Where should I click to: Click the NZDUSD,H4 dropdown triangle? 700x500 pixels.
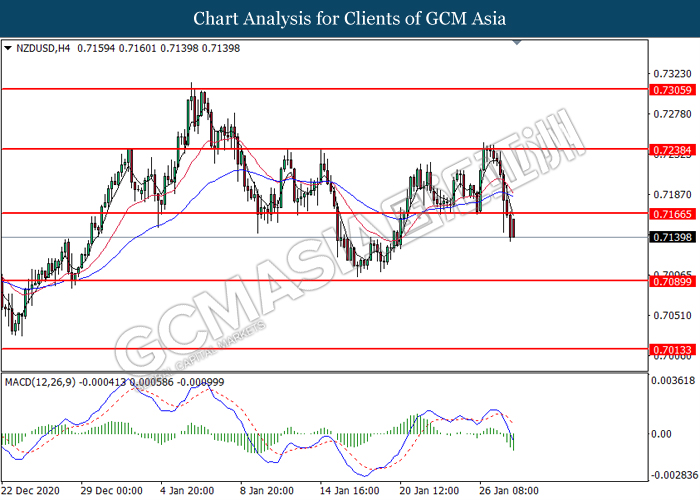(x=8, y=48)
